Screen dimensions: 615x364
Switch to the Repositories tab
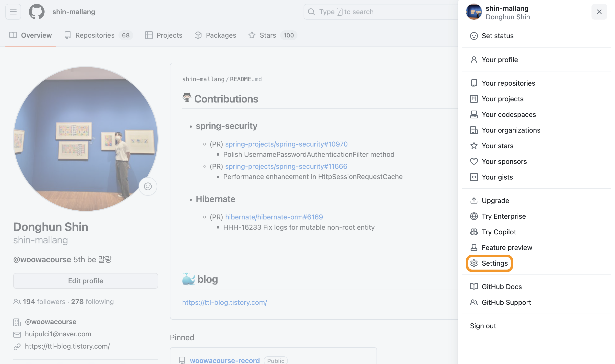(95, 35)
